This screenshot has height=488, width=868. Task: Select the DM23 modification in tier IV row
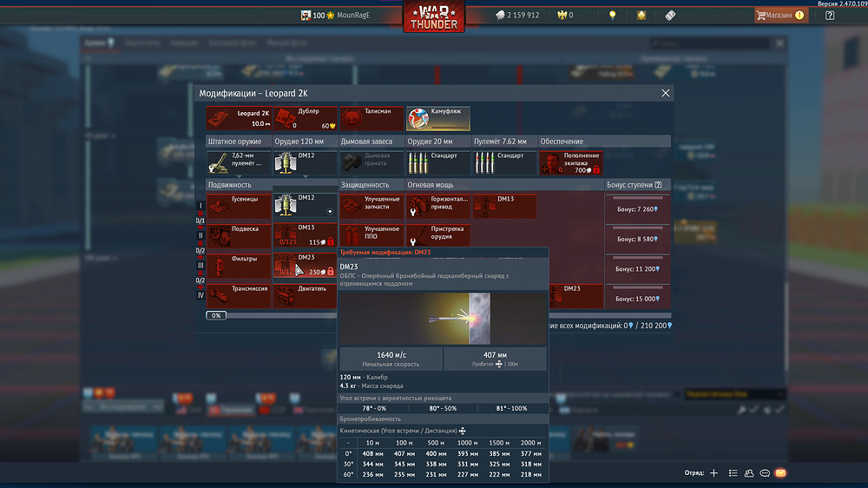coord(576,296)
